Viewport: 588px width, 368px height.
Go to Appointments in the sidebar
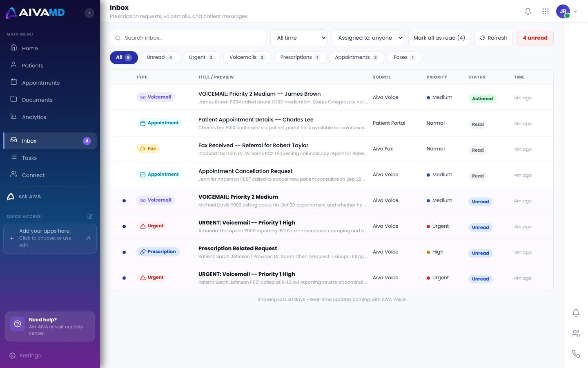[x=50, y=83]
